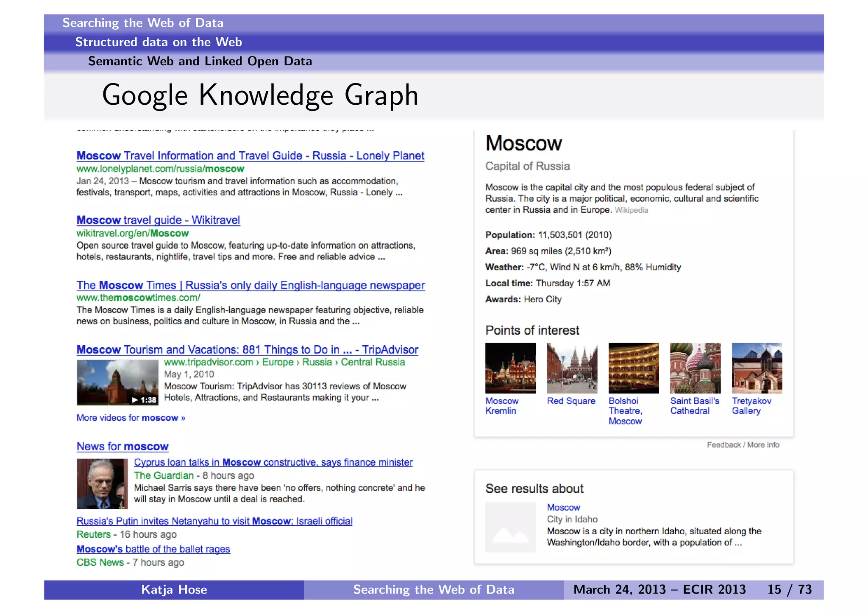Click the wikitravel.org/en/Moscow URL text
868x614 pixels.
click(132, 233)
